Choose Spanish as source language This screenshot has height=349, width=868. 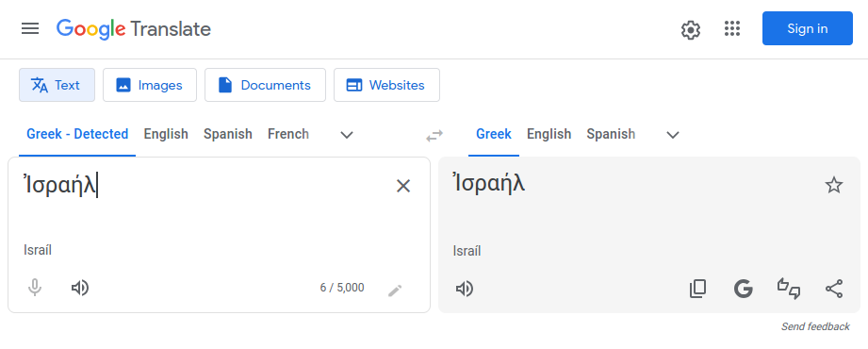(227, 134)
